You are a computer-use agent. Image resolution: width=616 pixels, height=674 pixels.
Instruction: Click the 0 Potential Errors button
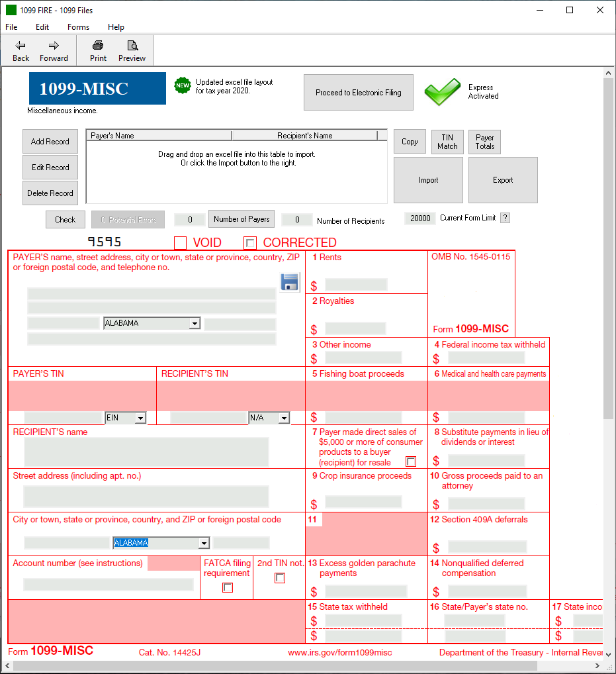pyautogui.click(x=128, y=220)
